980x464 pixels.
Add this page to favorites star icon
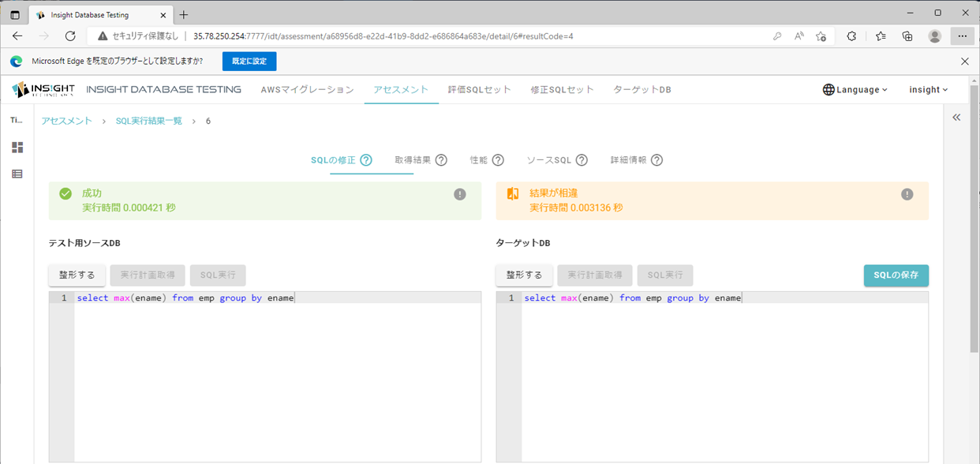(821, 36)
